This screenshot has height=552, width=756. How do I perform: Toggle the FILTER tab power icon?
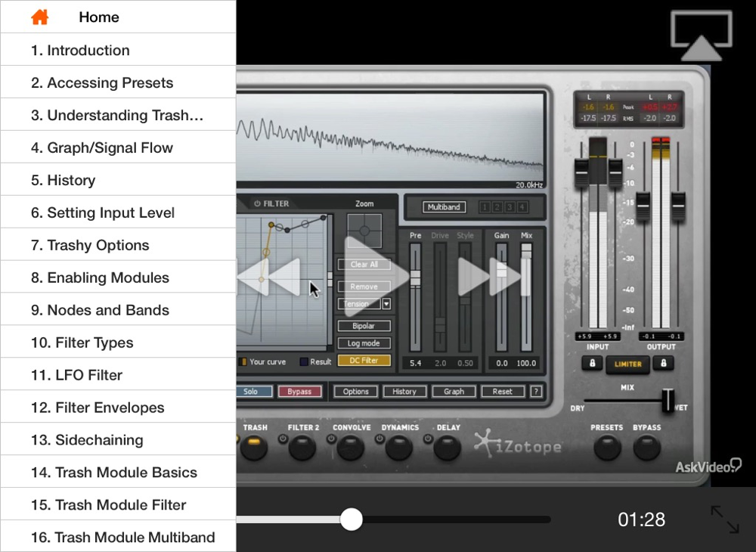point(257,203)
